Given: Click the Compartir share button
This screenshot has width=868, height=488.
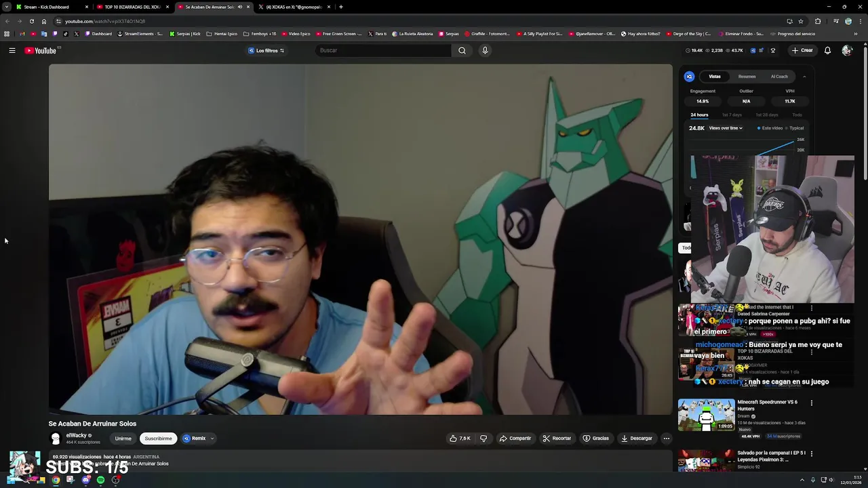Looking at the screenshot, I should click(515, 439).
